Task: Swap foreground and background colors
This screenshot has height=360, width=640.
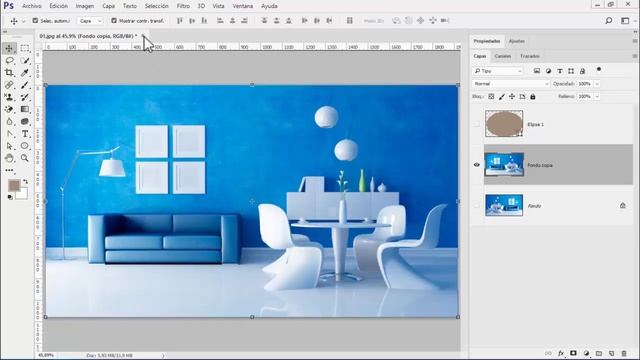Action: [25, 181]
